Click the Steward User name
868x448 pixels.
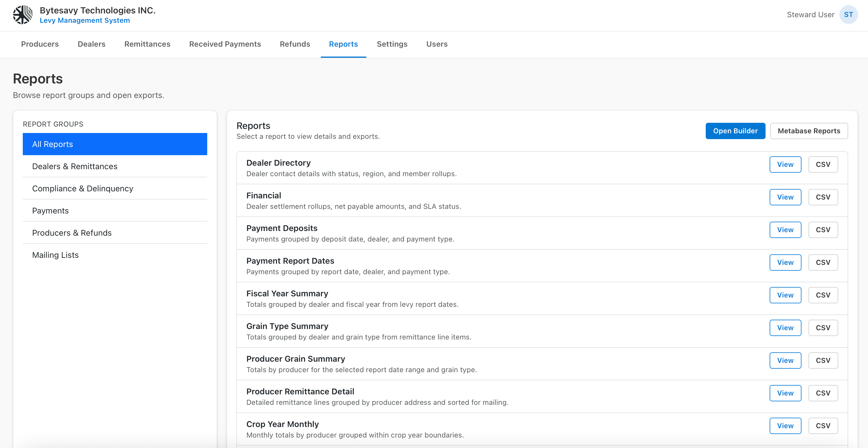coord(811,15)
